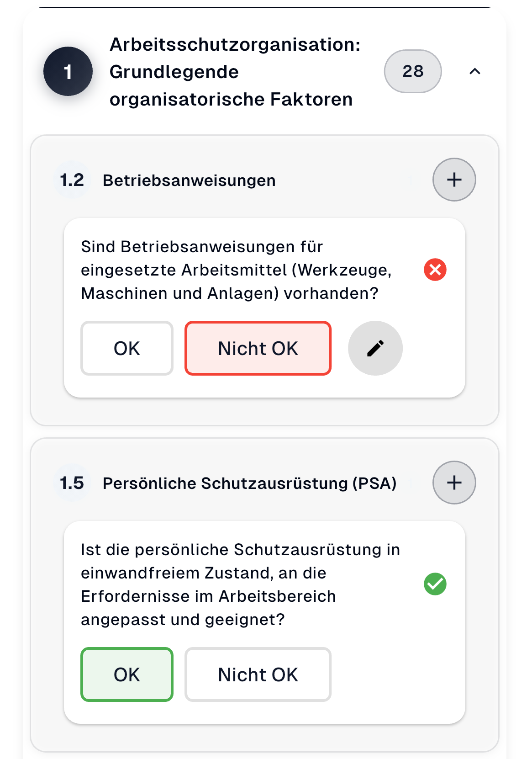This screenshot has height=759, width=532.
Task: Re-select 'Nicht OK' on the Betriebsanweisungen question
Action: point(258,348)
